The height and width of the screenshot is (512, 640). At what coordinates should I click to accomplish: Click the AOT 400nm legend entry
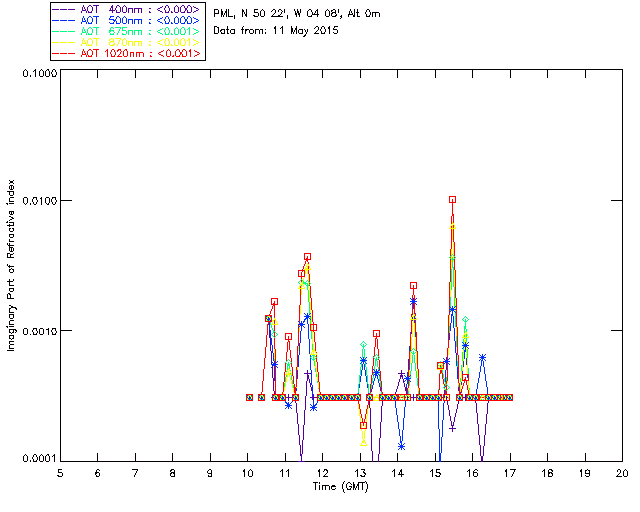click(127, 9)
